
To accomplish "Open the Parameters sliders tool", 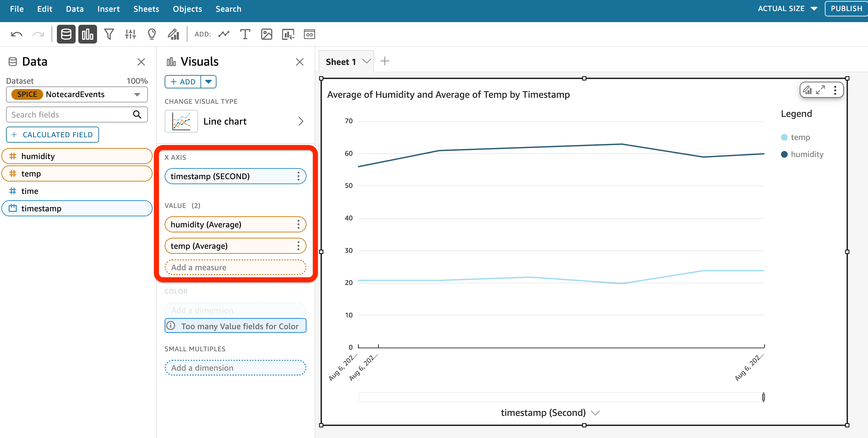I will (x=131, y=34).
